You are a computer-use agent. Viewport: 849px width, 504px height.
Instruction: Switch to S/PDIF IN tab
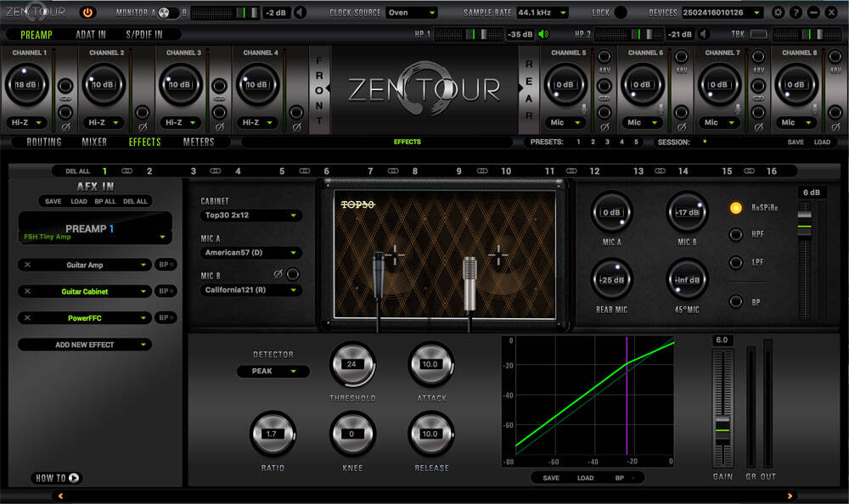tap(144, 35)
